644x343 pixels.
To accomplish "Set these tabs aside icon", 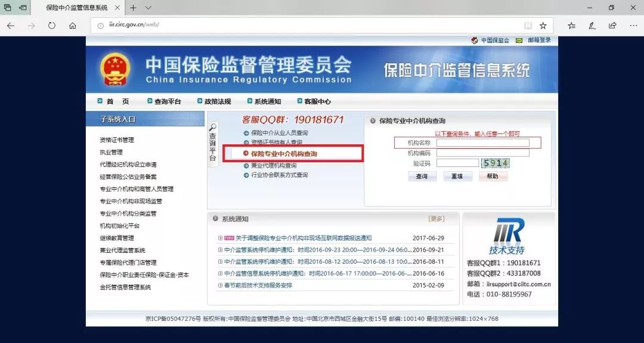I will tap(23, 8).
